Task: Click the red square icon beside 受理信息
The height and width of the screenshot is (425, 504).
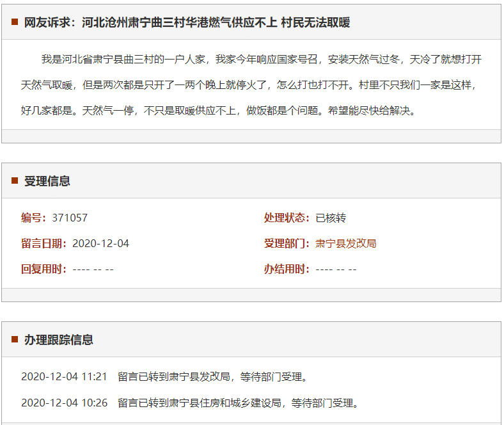Action: tap(15, 181)
